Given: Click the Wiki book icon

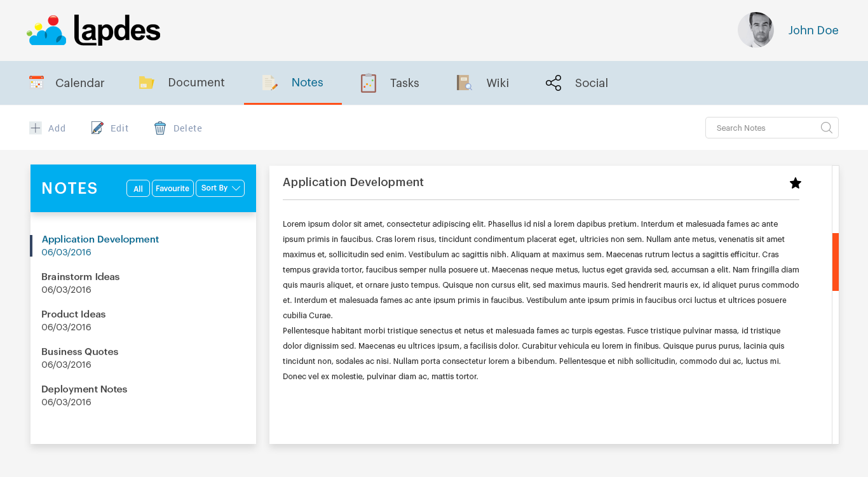Looking at the screenshot, I should coord(463,82).
